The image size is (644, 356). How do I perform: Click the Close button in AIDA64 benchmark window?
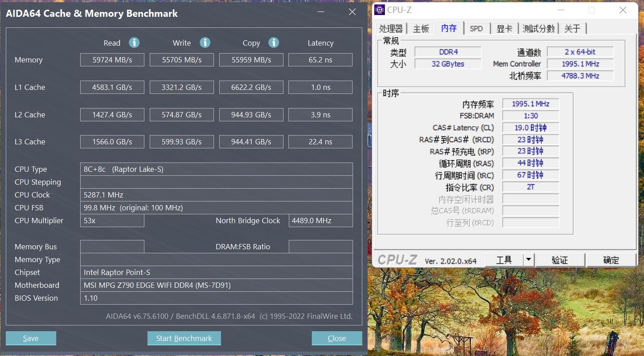click(337, 338)
